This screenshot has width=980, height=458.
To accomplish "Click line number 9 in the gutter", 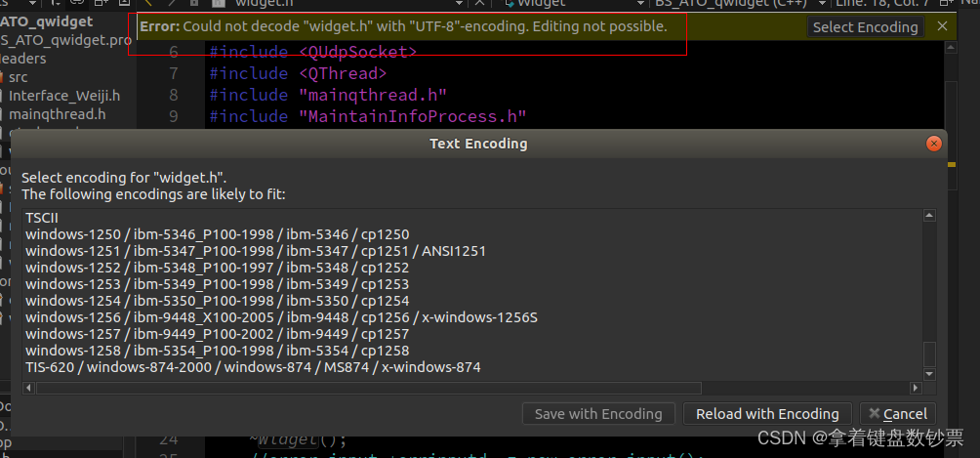I will pyautogui.click(x=173, y=116).
